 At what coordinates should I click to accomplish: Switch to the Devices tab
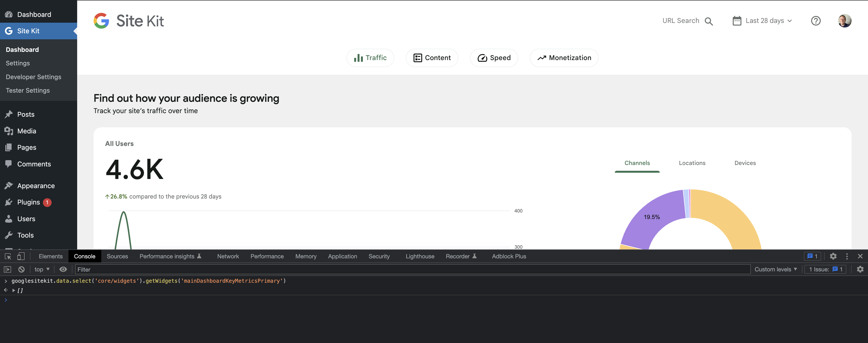[745, 163]
